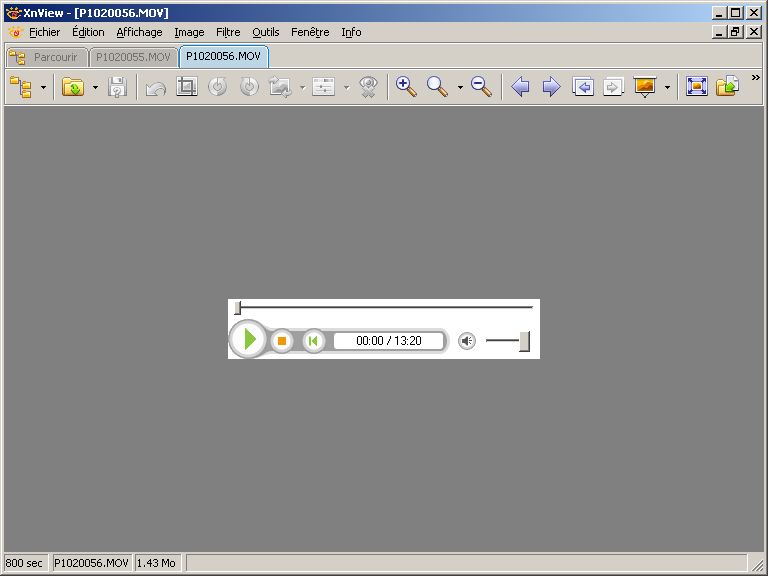The width and height of the screenshot is (768, 576).
Task: Open the Fichier menu
Action: [45, 32]
